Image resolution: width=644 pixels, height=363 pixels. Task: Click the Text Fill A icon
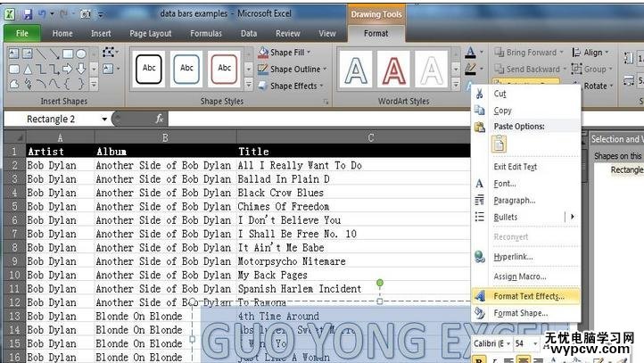[x=471, y=52]
